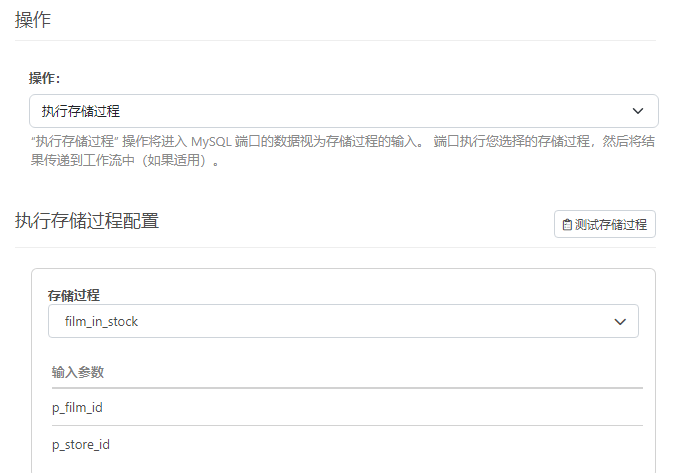
Task: Select the p_store_id parameter row
Action: click(x=81, y=444)
